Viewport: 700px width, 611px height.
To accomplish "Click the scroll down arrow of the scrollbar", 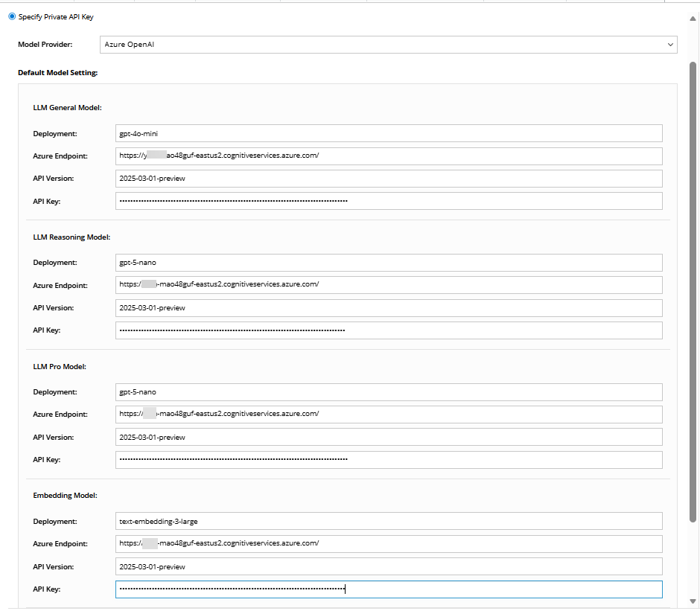I will 693,601.
